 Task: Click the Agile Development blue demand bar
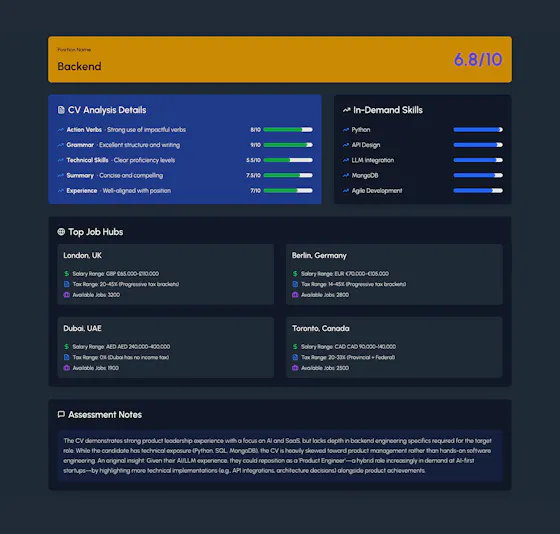pyautogui.click(x=478, y=191)
